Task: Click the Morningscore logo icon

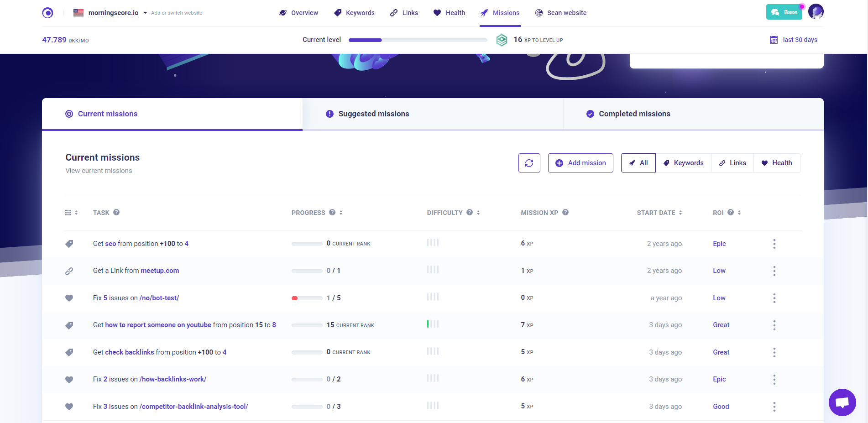Action: click(x=47, y=13)
